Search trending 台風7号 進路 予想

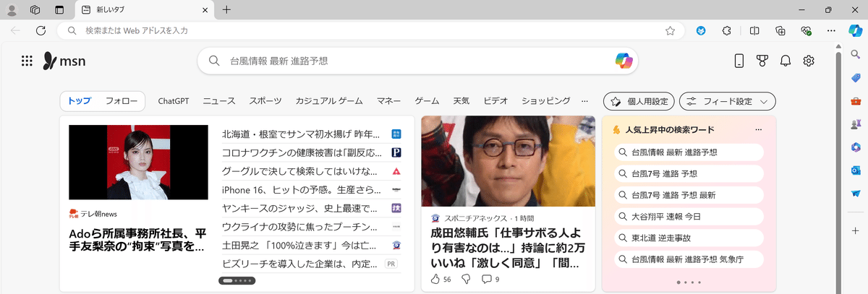coord(689,173)
